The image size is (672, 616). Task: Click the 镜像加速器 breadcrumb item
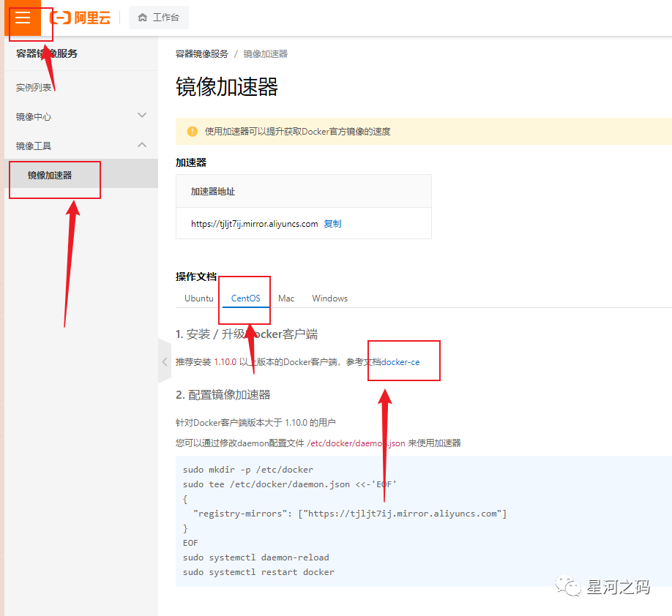265,54
